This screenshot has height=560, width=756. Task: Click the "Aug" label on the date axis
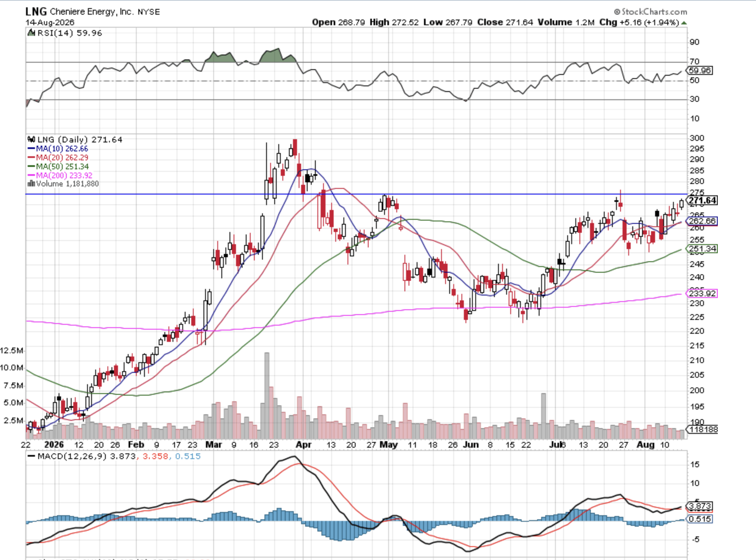[x=646, y=444]
